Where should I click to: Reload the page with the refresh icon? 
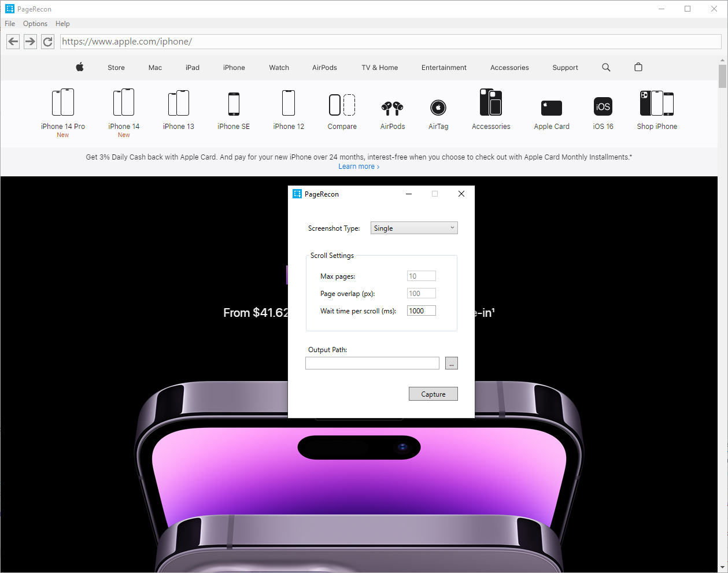[48, 42]
